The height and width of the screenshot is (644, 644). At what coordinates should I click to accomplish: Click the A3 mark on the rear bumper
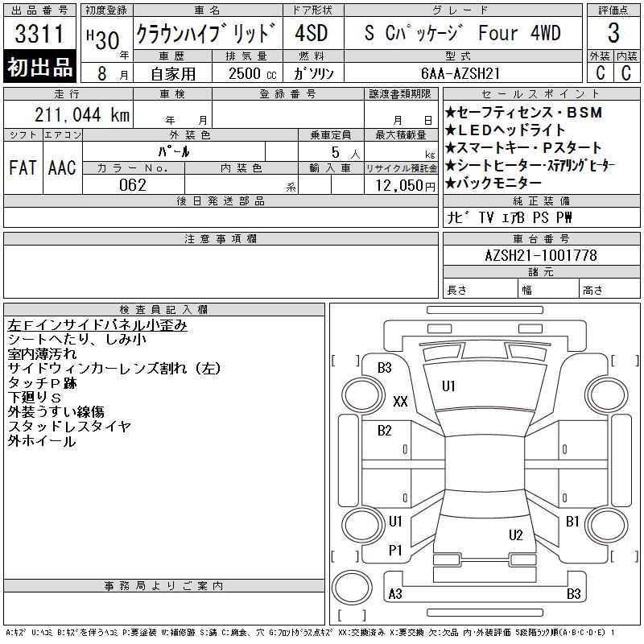point(395,594)
